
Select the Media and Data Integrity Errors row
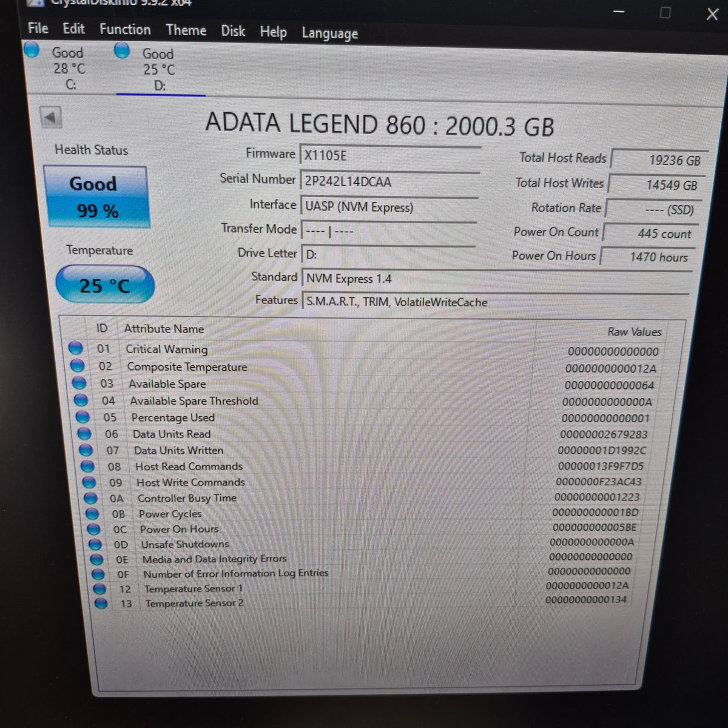tap(361, 558)
